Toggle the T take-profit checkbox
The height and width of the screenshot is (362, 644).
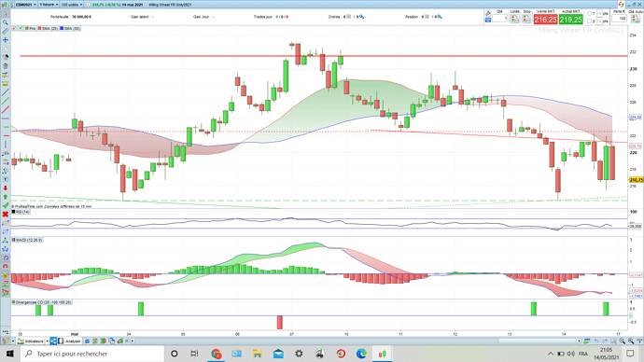click(589, 14)
